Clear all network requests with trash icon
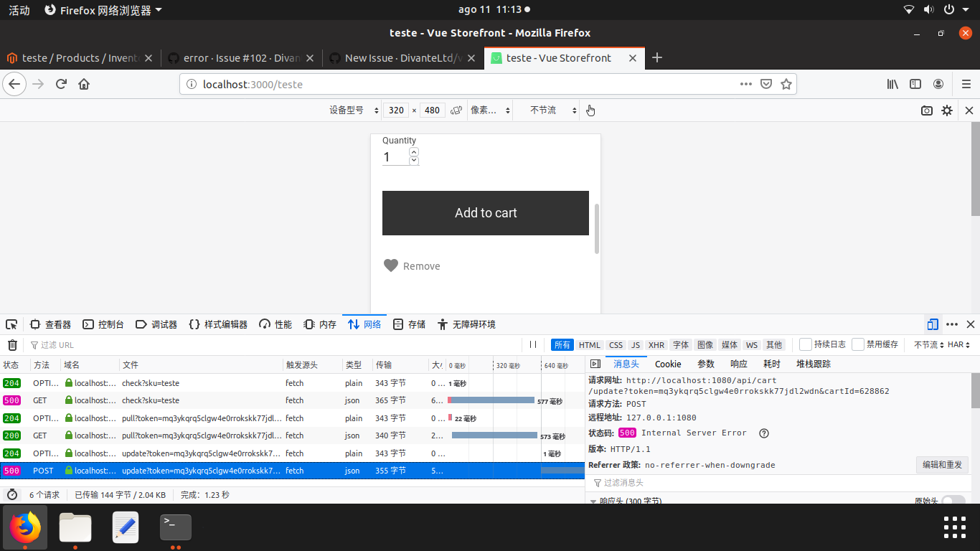980x551 pixels. tap(11, 344)
